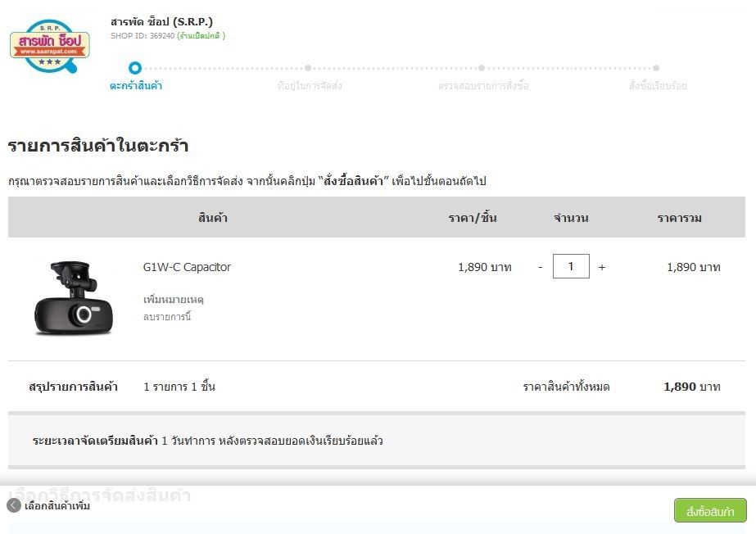Select the ตรวจสอบรายการสั่งซื้อ step label

point(483,86)
